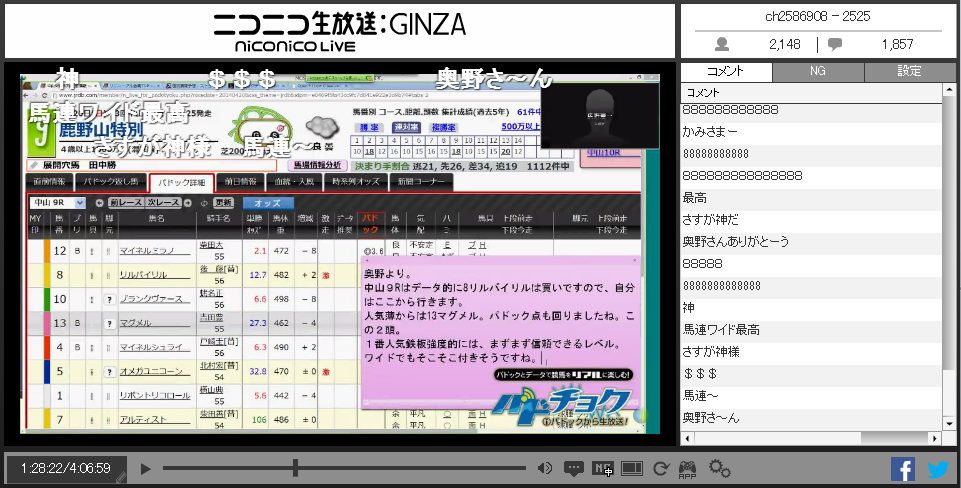Click the comment list scroll up arrow

click(x=949, y=90)
